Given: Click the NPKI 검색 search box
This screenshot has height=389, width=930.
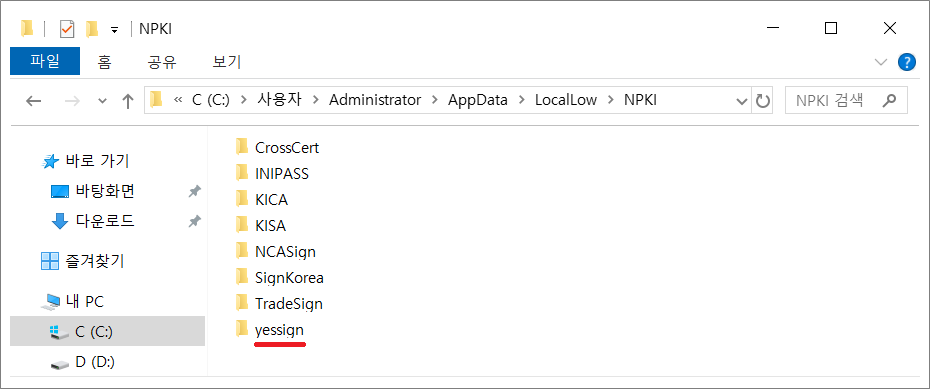Looking at the screenshot, I should pos(846,101).
